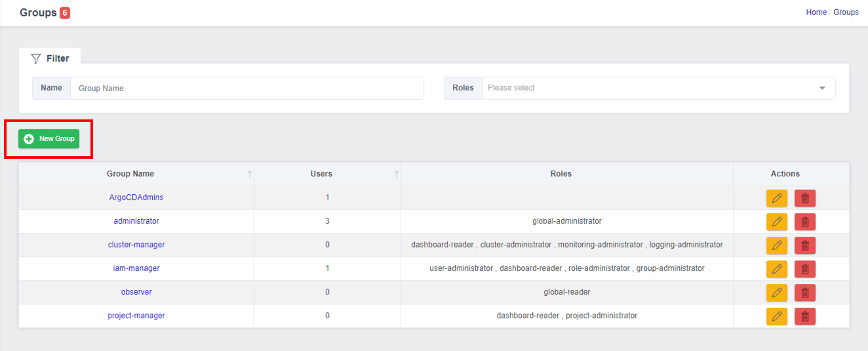Open the administrator group link
This screenshot has width=868, height=351.
(136, 221)
